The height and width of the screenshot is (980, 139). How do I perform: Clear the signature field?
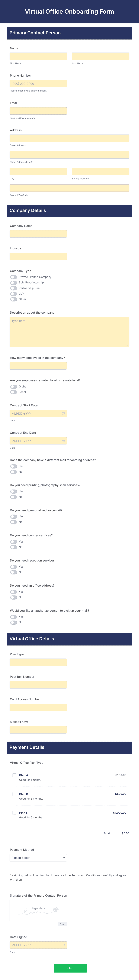click(x=62, y=924)
